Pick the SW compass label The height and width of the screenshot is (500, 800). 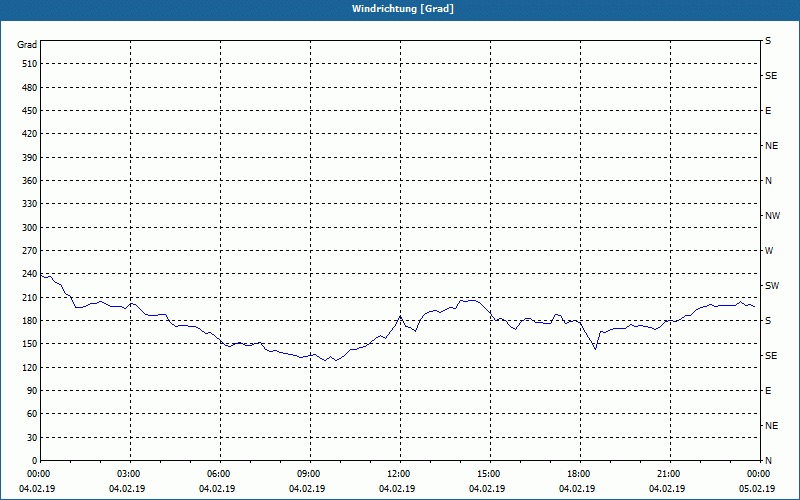coord(772,286)
